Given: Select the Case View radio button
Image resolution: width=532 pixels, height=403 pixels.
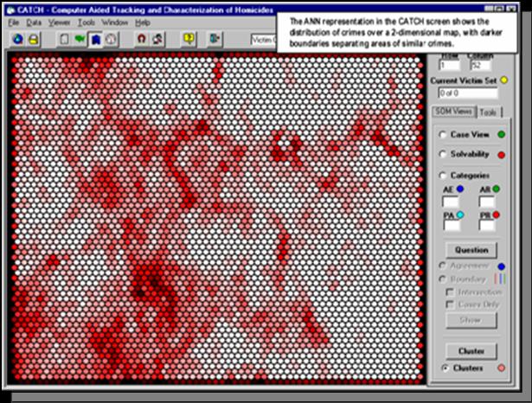Looking at the screenshot, I should (443, 135).
